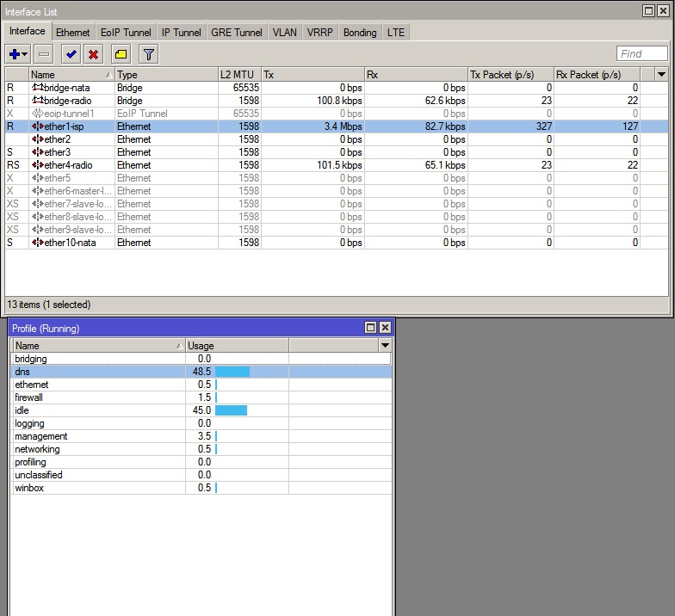Click the dns usage bar in Profile

click(x=232, y=372)
